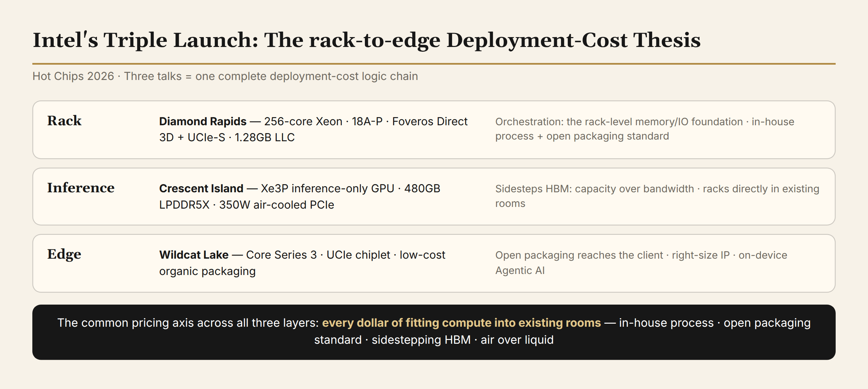Click 'LPDDR5X · 350W air-cooled PCIe' line

[246, 205]
